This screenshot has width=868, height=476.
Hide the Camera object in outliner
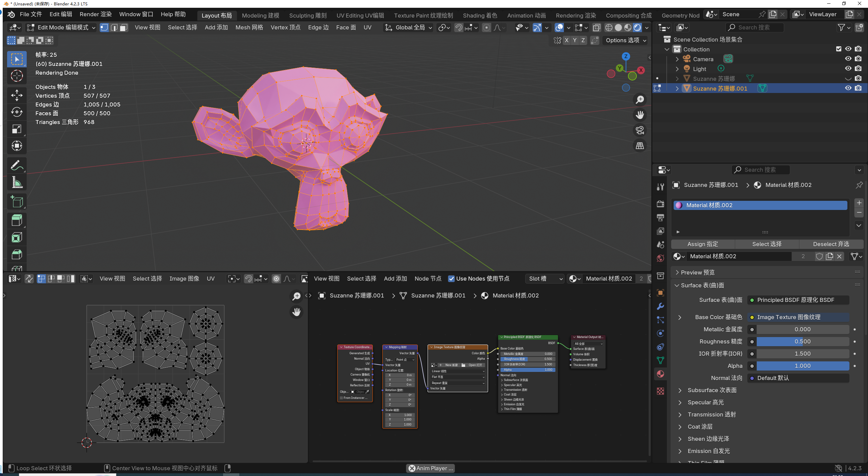tap(848, 59)
